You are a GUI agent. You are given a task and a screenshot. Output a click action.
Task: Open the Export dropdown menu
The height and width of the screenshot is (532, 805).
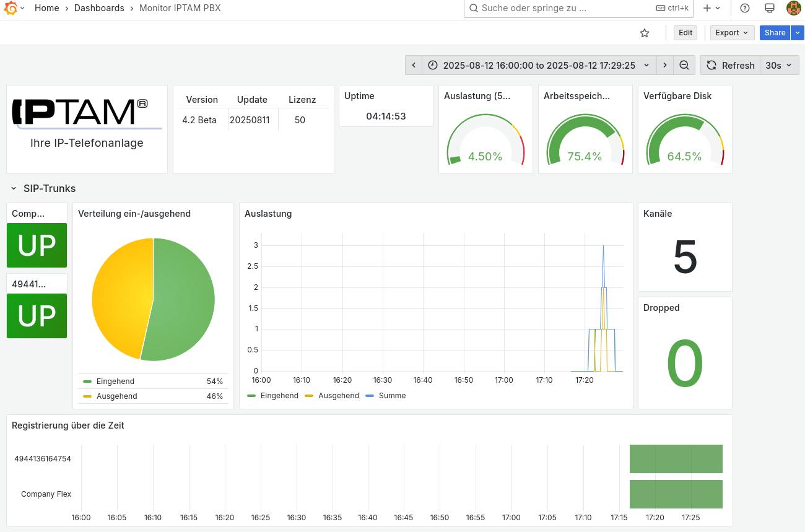click(731, 33)
